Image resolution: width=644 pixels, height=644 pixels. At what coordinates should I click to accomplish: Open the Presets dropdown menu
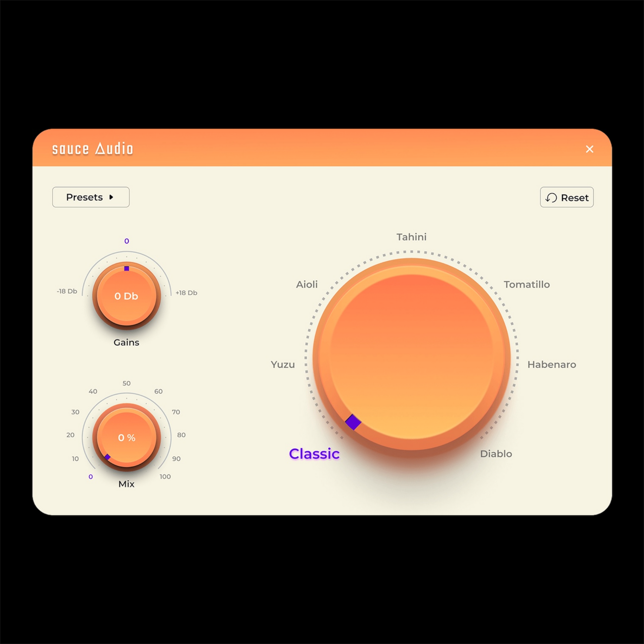click(91, 197)
